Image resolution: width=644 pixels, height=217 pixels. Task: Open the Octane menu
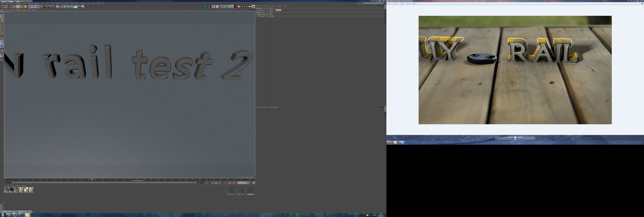click(89, 3)
